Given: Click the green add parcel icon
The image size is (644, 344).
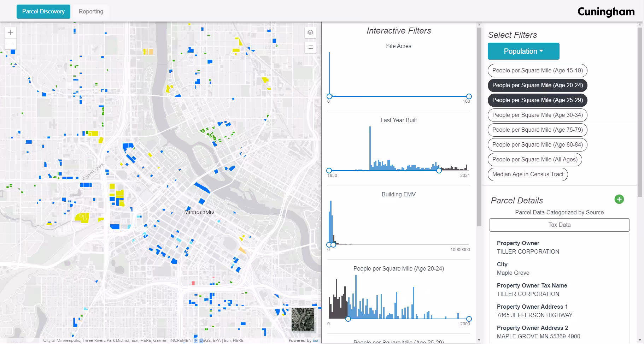Looking at the screenshot, I should click(619, 200).
